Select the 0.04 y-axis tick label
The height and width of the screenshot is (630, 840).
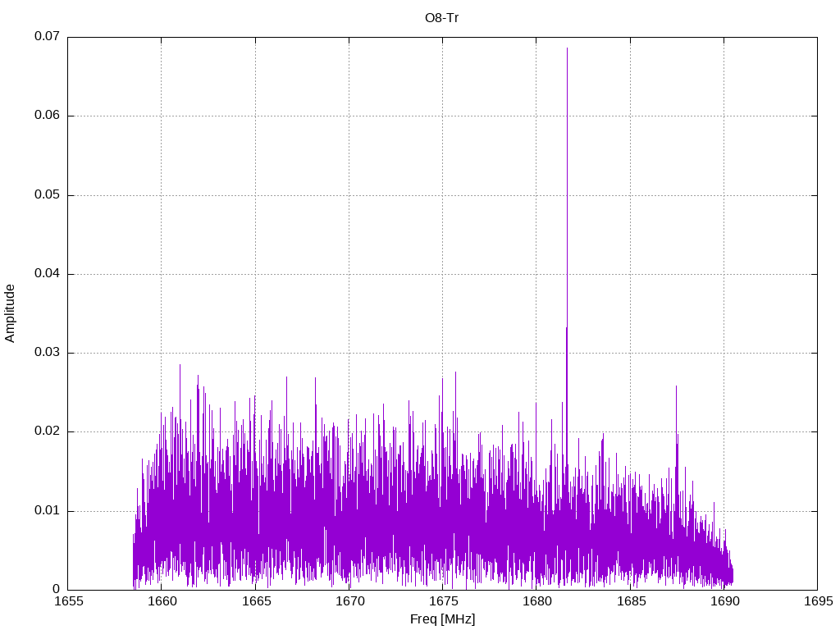click(47, 274)
